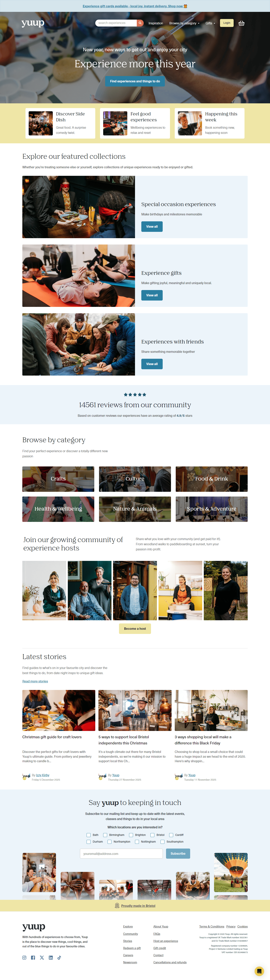Select Inspiration in the top navigation

click(x=156, y=23)
